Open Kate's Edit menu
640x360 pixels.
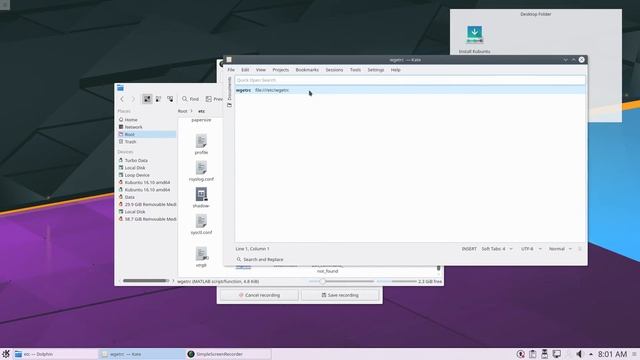click(245, 70)
